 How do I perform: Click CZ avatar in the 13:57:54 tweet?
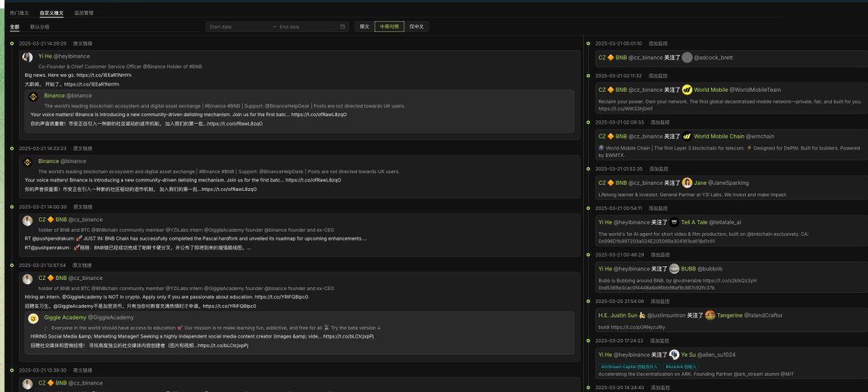(x=27, y=279)
